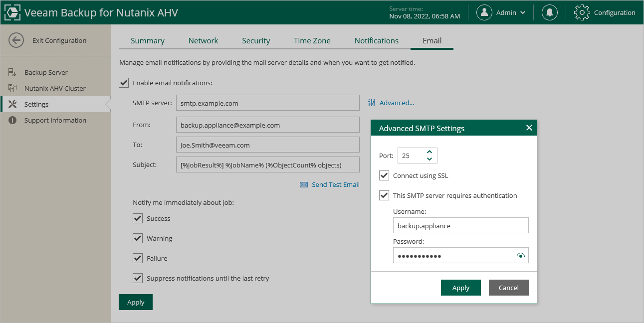Viewport: 644px width, 323px height.
Task: Click the envelope icon beside Send Test Email
Action: pos(304,184)
